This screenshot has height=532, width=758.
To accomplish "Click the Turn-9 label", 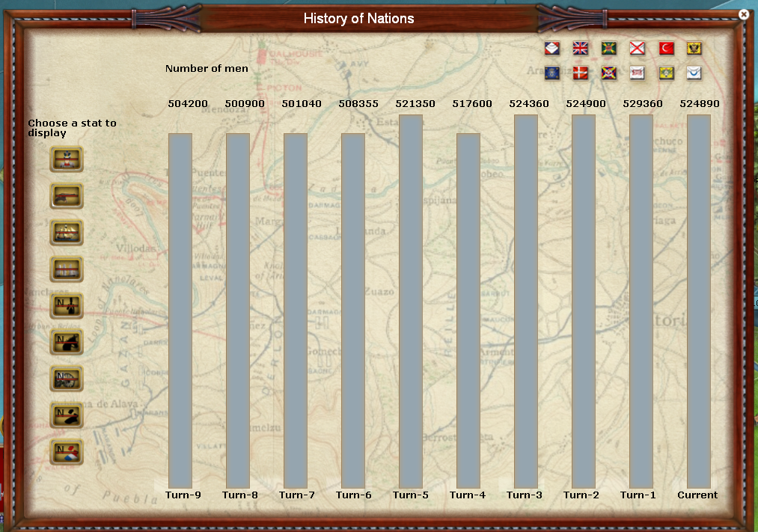I will tap(183, 495).
